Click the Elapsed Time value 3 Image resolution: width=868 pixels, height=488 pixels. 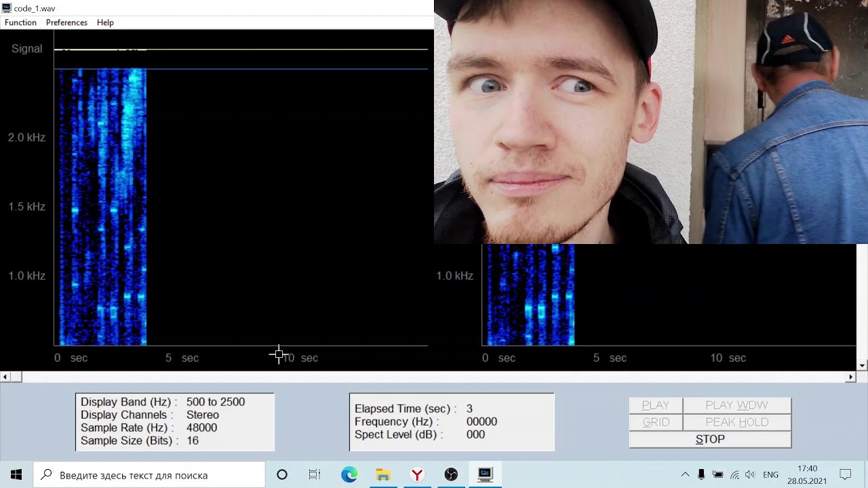click(469, 409)
